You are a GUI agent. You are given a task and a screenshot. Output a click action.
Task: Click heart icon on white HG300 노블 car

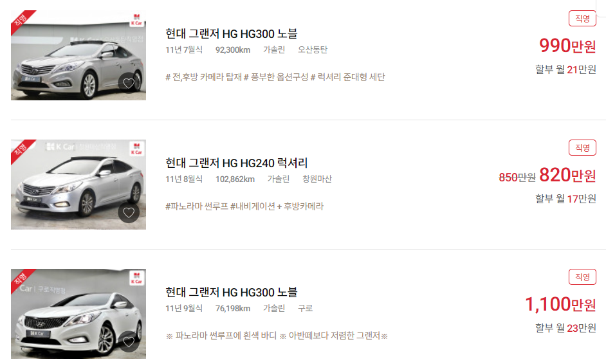click(129, 341)
